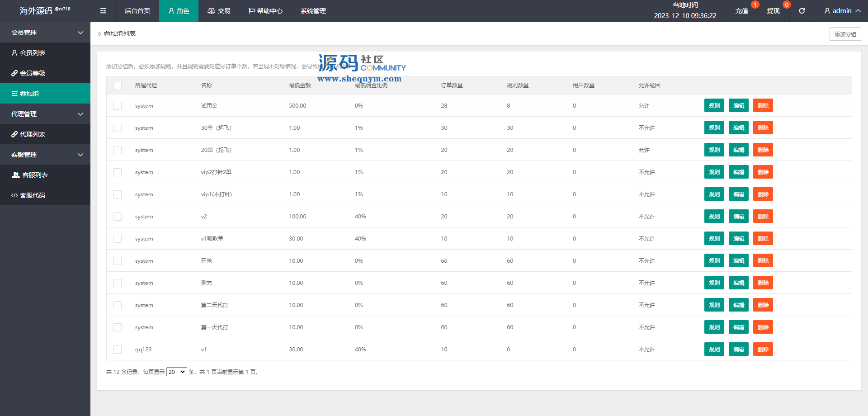This screenshot has height=416, width=868.
Task: Click the 添加分组 button
Action: click(x=845, y=34)
